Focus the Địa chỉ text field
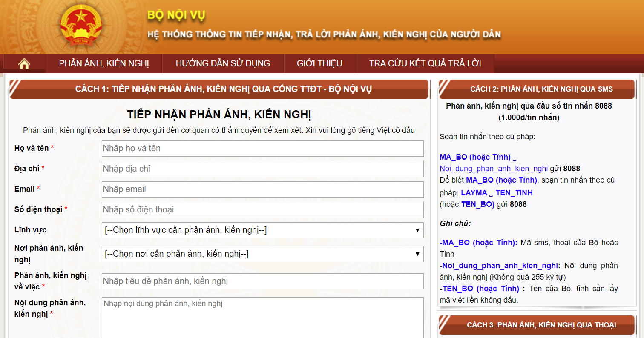 click(262, 169)
